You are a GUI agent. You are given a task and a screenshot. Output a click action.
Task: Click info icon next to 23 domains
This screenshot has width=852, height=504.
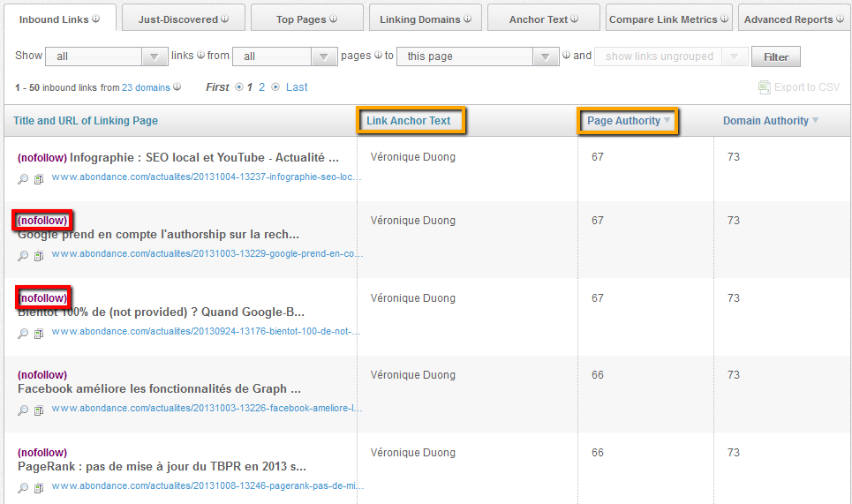(177, 87)
